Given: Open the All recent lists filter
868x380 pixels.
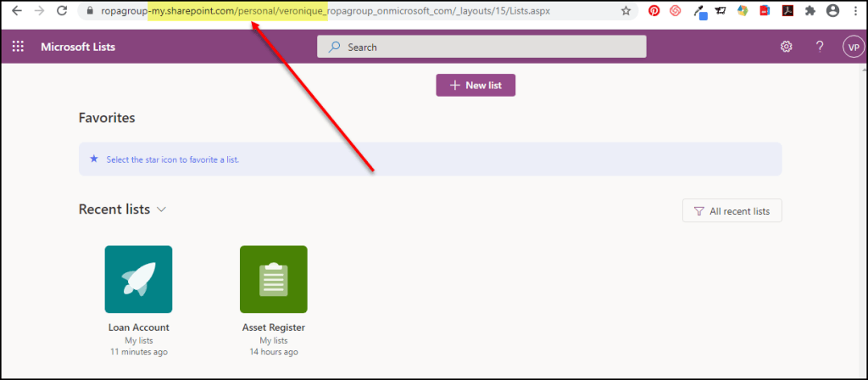Looking at the screenshot, I should [x=732, y=211].
